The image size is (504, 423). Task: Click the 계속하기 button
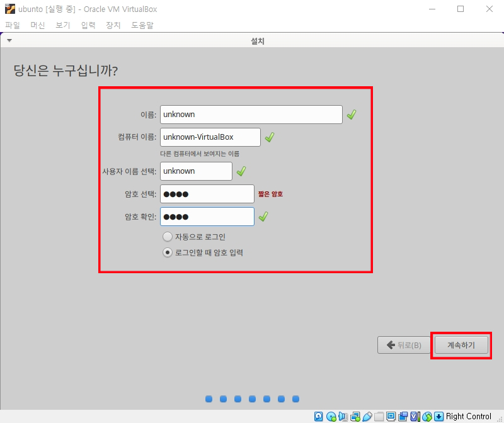(x=461, y=345)
